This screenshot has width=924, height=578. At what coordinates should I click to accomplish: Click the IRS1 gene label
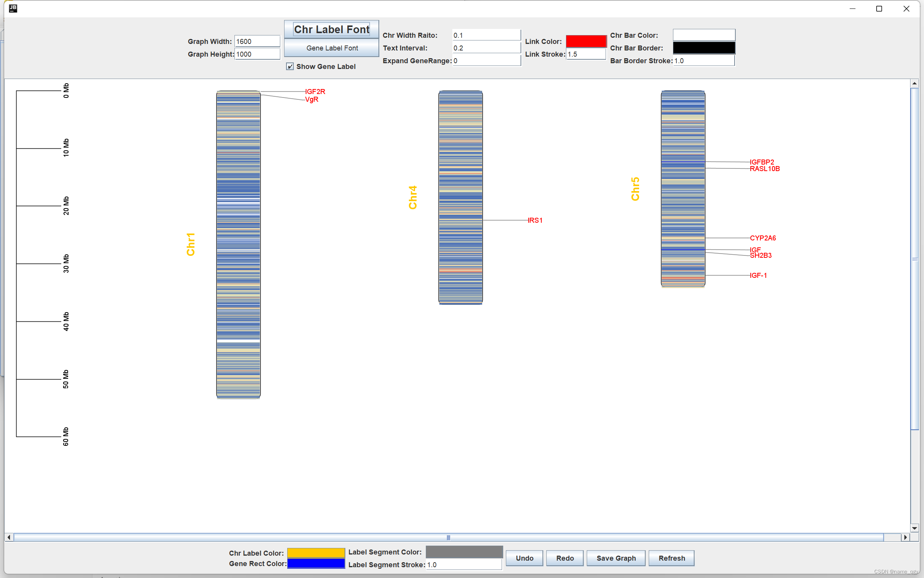[x=535, y=220]
